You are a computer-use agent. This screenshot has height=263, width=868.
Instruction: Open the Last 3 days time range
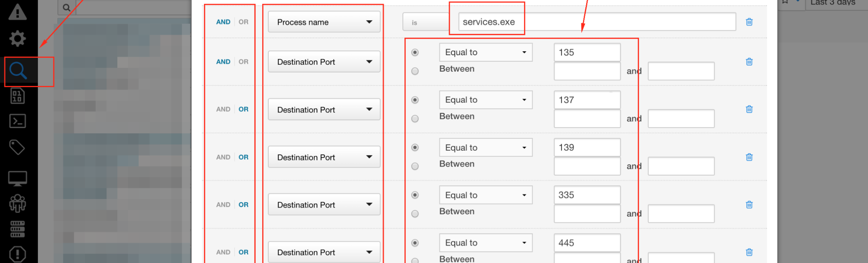832,3
